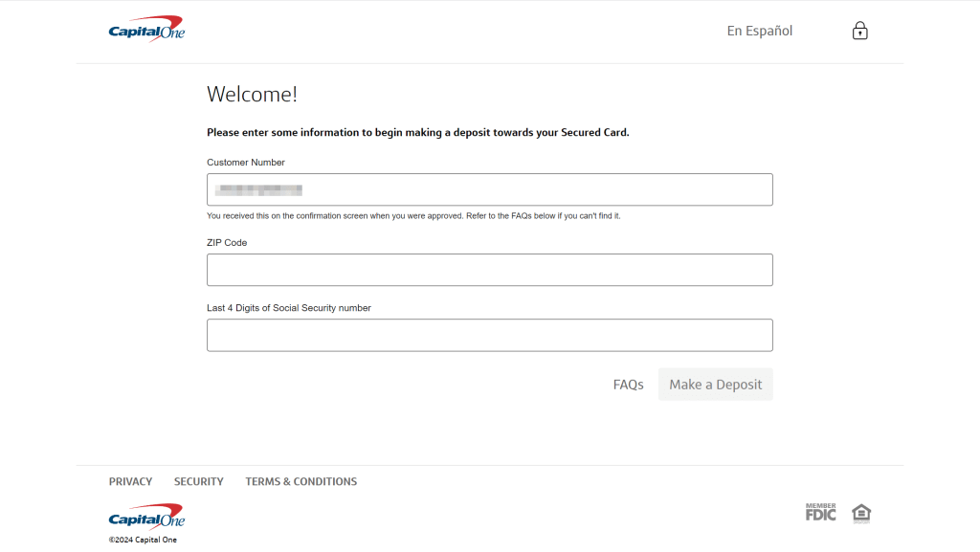The image size is (980, 552).
Task: Click the Welcome! heading
Action: pos(252,95)
